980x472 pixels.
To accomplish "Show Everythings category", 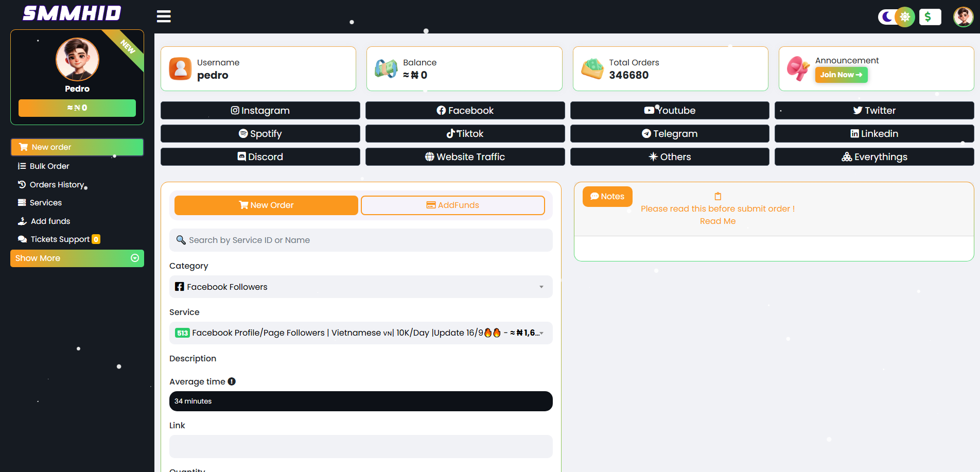I will (874, 156).
